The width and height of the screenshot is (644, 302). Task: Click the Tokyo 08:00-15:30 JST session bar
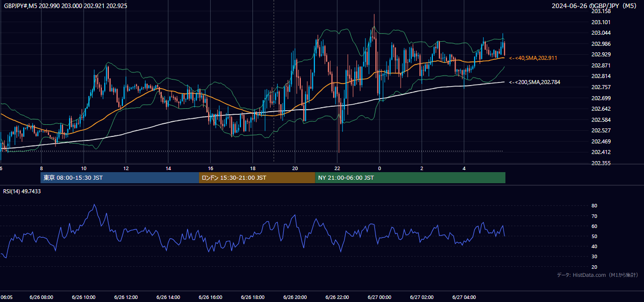coord(120,178)
